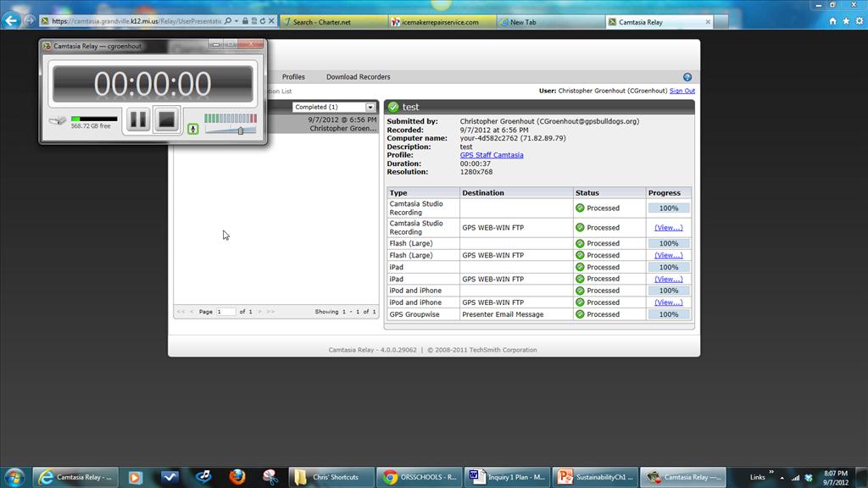Open Internet Explorer Camtasia Relay taskbar button

click(75, 477)
